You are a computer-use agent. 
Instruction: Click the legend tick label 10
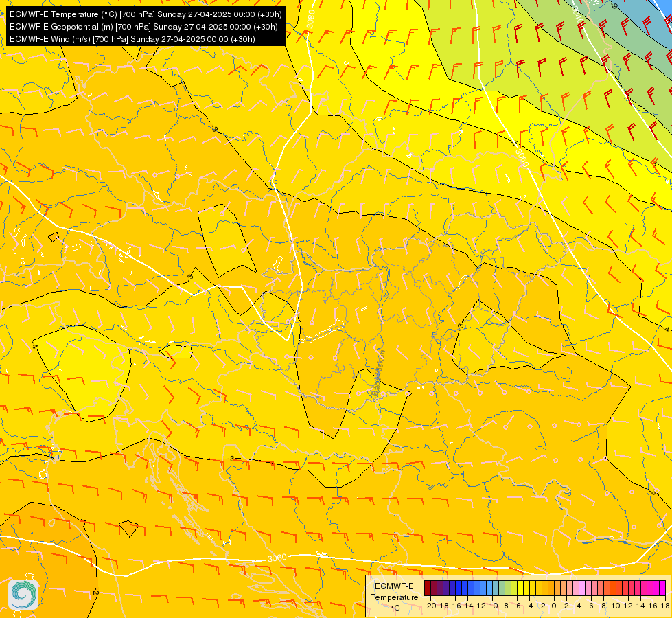click(x=616, y=606)
